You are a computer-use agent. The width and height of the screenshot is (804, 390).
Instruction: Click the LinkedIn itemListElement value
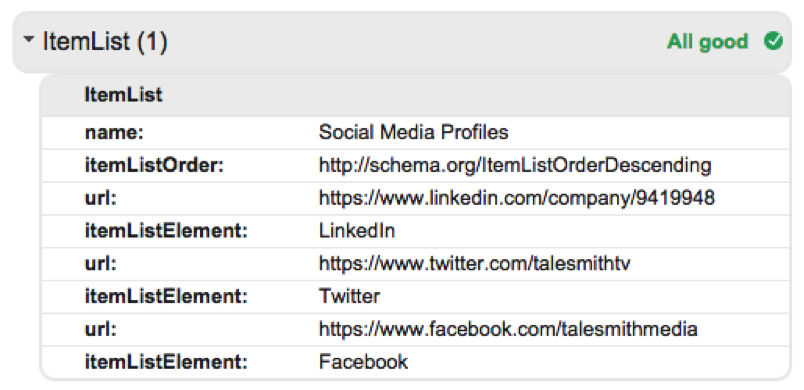[357, 231]
